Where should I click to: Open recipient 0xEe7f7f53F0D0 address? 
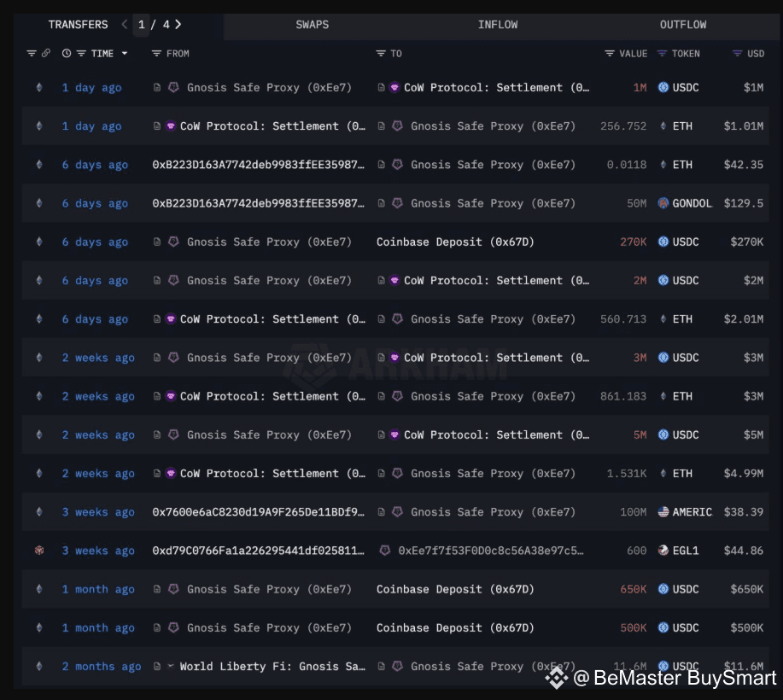pyautogui.click(x=490, y=551)
